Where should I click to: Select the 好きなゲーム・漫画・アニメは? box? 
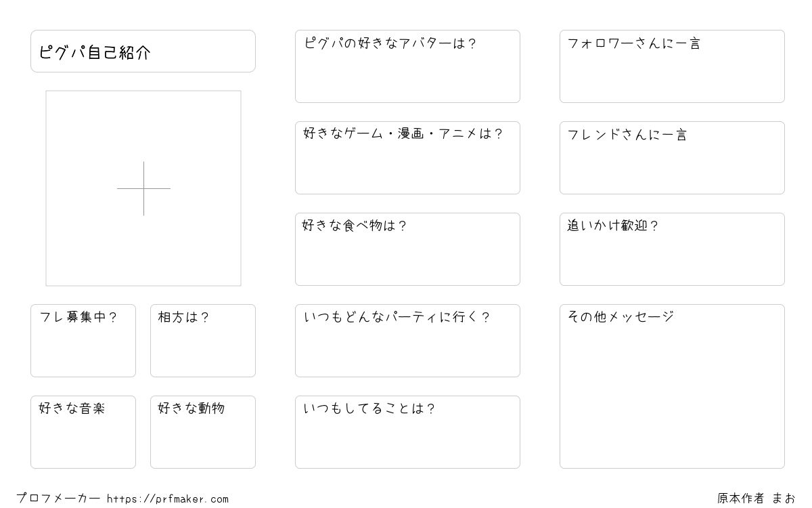pos(407,158)
